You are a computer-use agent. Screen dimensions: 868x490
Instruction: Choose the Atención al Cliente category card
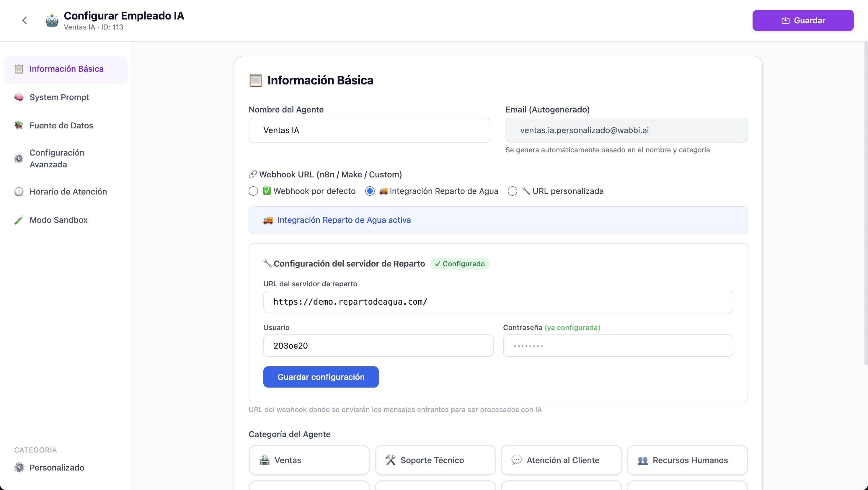click(x=561, y=460)
